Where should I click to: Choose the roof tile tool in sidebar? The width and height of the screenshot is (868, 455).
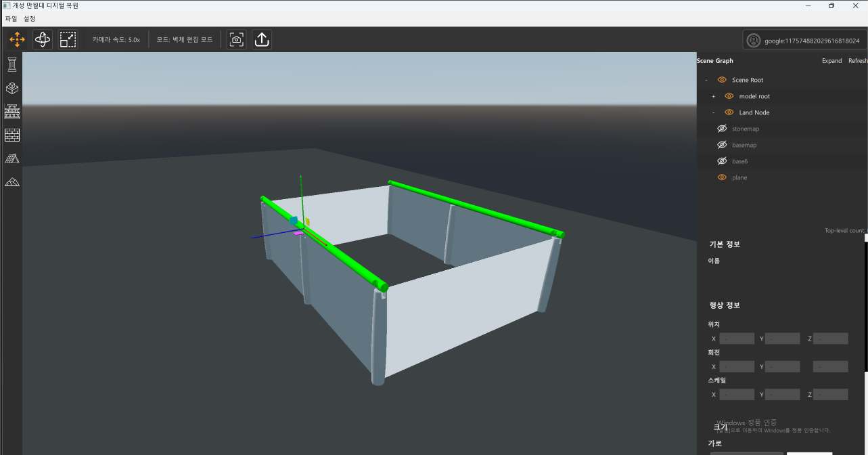point(12,158)
